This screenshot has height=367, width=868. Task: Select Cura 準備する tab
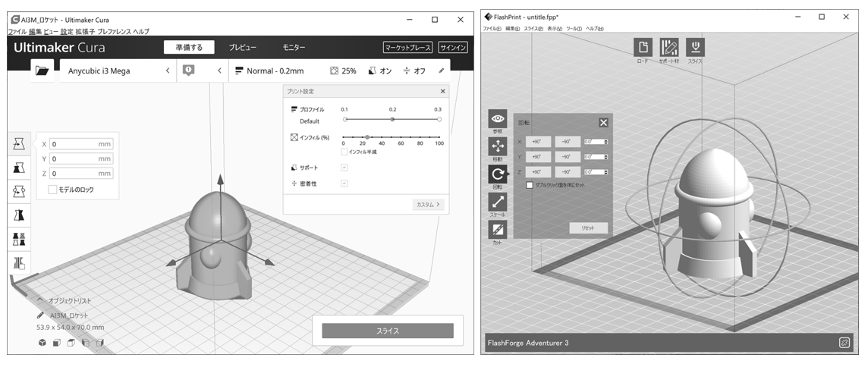190,48
